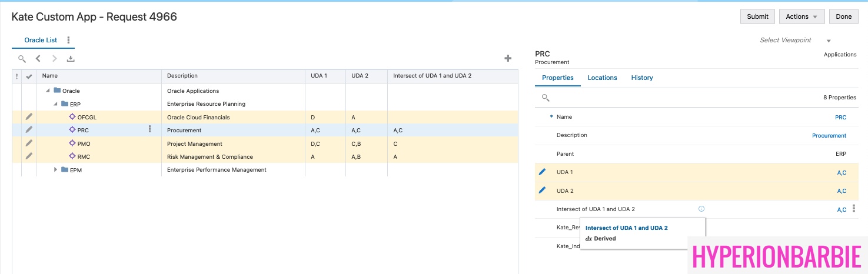
Task: Open the Select Viewpoint dropdown
Action: pos(829,41)
